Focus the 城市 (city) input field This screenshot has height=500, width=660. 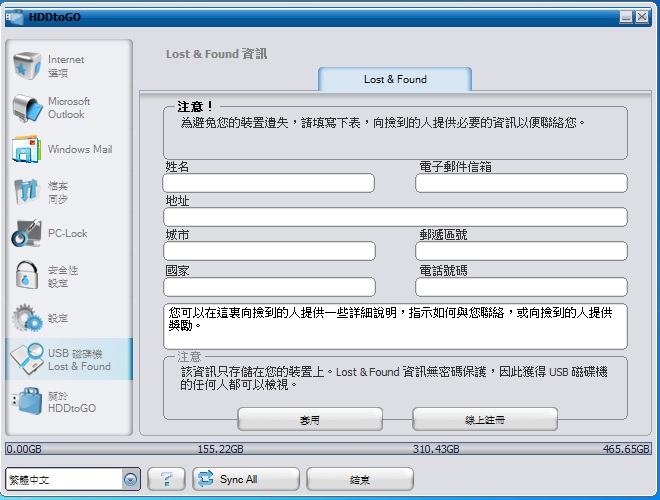pos(269,251)
